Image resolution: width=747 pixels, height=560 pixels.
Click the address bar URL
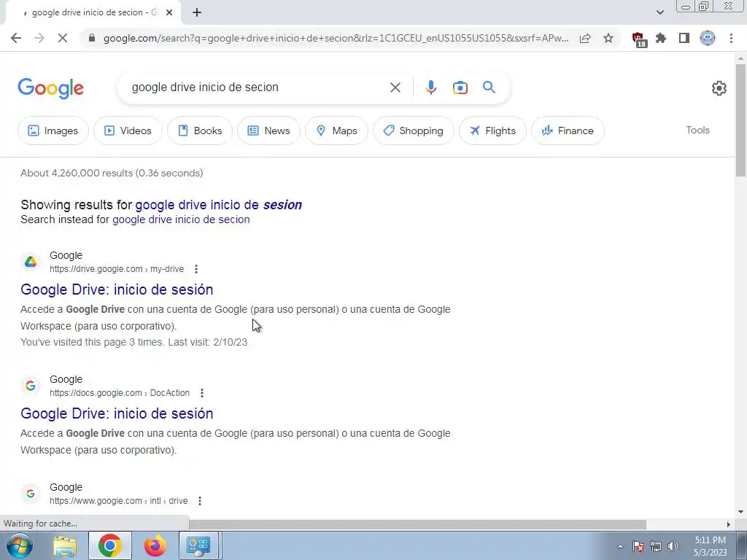[x=336, y=38]
